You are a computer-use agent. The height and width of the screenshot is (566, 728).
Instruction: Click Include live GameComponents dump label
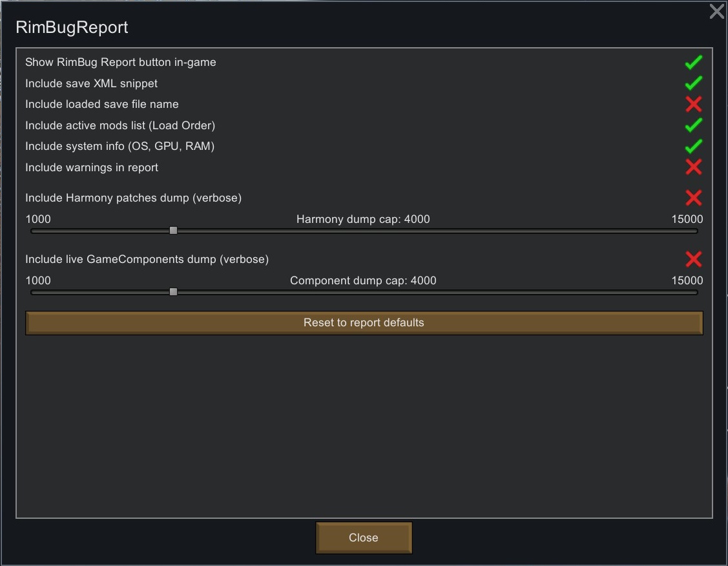[x=147, y=260]
